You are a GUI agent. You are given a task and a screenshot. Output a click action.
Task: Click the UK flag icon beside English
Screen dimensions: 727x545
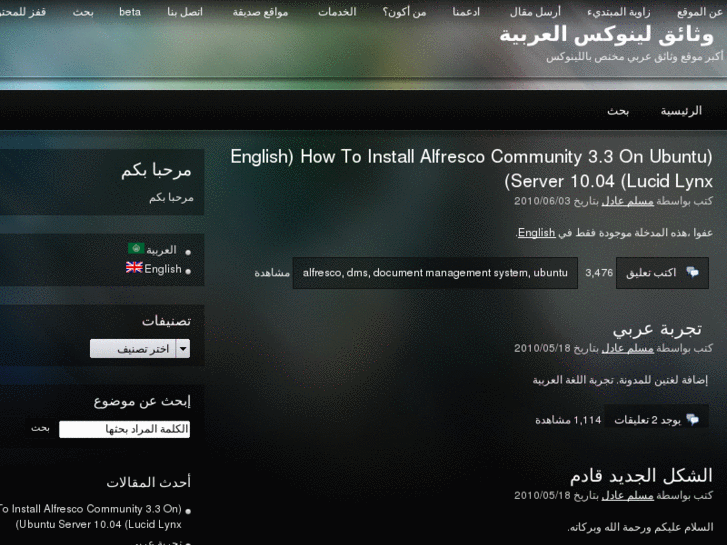coord(134,268)
